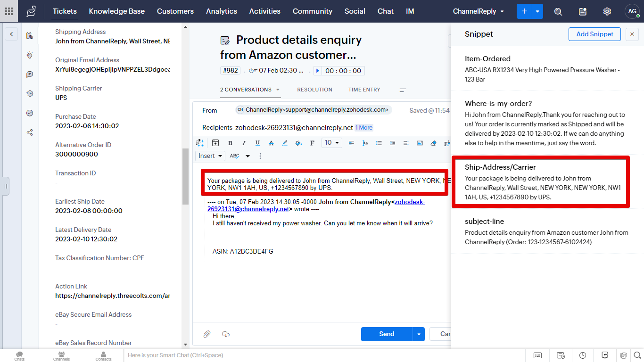The image size is (644, 362).
Task: Click the text direction Aa icon
Action: tap(365, 143)
